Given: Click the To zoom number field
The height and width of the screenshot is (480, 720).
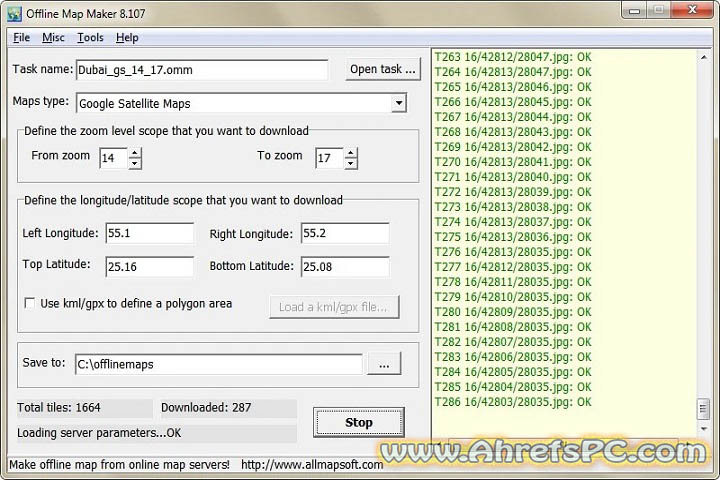Looking at the screenshot, I should pyautogui.click(x=330, y=158).
